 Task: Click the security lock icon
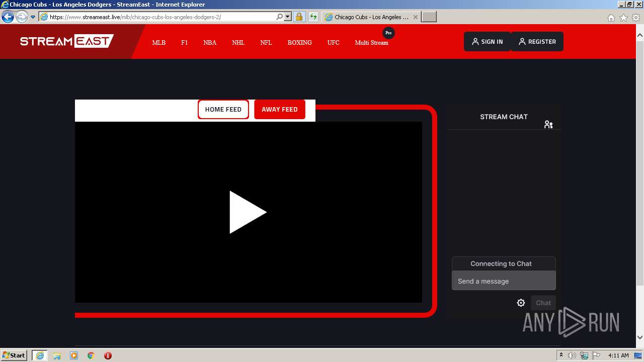pyautogui.click(x=299, y=17)
